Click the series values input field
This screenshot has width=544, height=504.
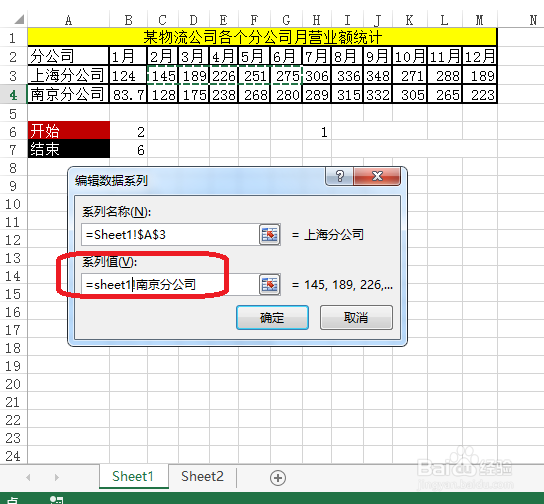[x=170, y=285]
